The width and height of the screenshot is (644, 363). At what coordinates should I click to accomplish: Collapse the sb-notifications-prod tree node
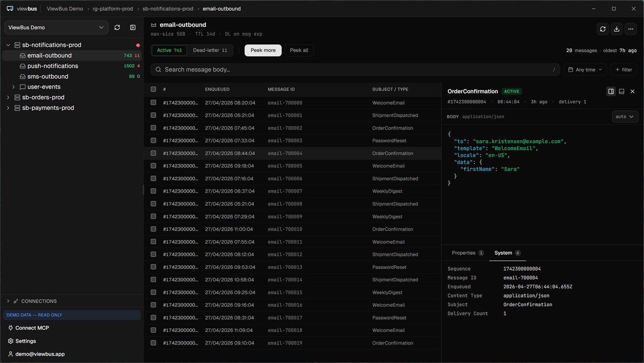tap(8, 45)
